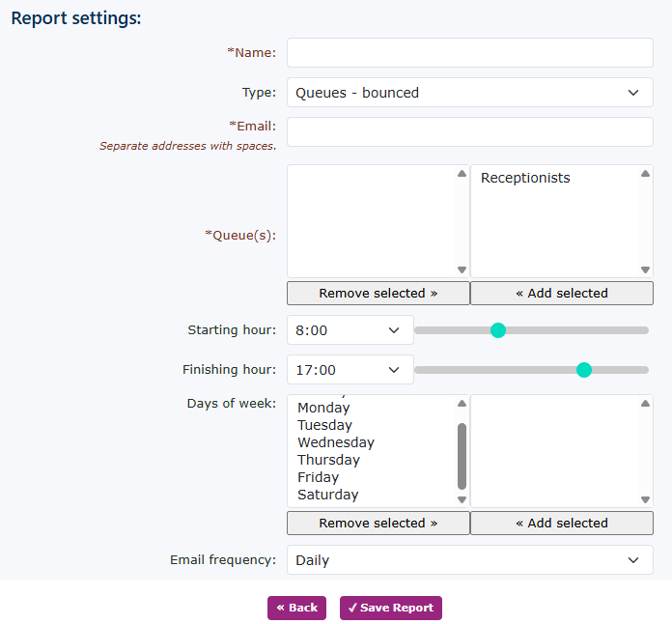The height and width of the screenshot is (624, 672).
Task: Open the Starting hour dropdown
Action: (x=350, y=330)
